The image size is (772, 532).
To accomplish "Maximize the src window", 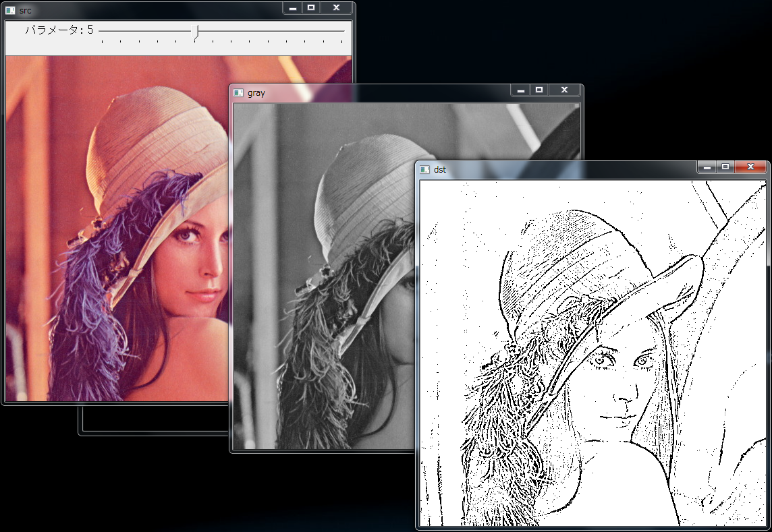I will 311,7.
